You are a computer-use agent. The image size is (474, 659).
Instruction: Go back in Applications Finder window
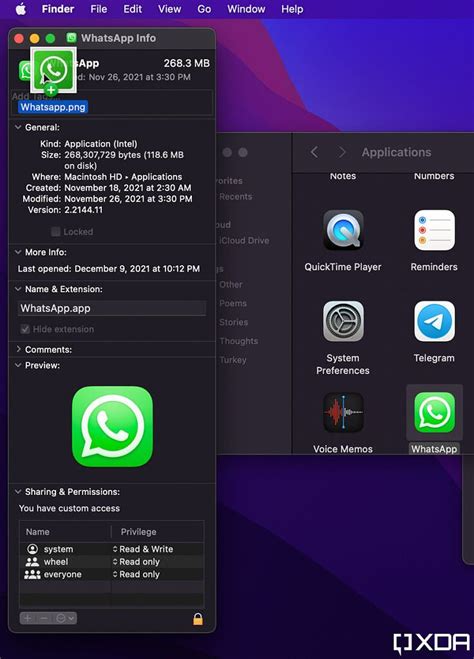pyautogui.click(x=314, y=152)
